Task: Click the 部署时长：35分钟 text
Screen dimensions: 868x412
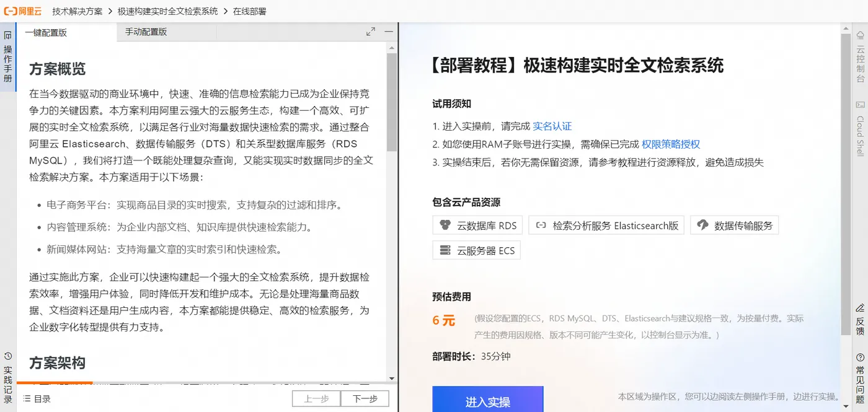Action: [x=472, y=356]
